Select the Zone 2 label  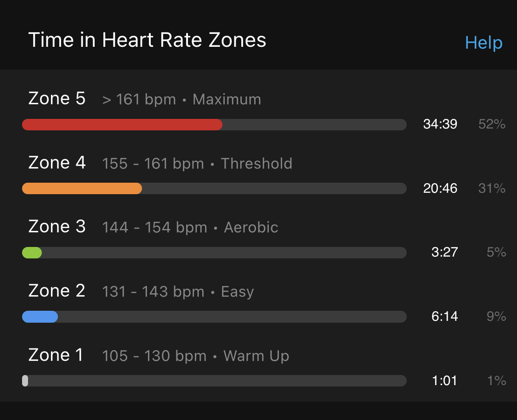click(x=57, y=291)
